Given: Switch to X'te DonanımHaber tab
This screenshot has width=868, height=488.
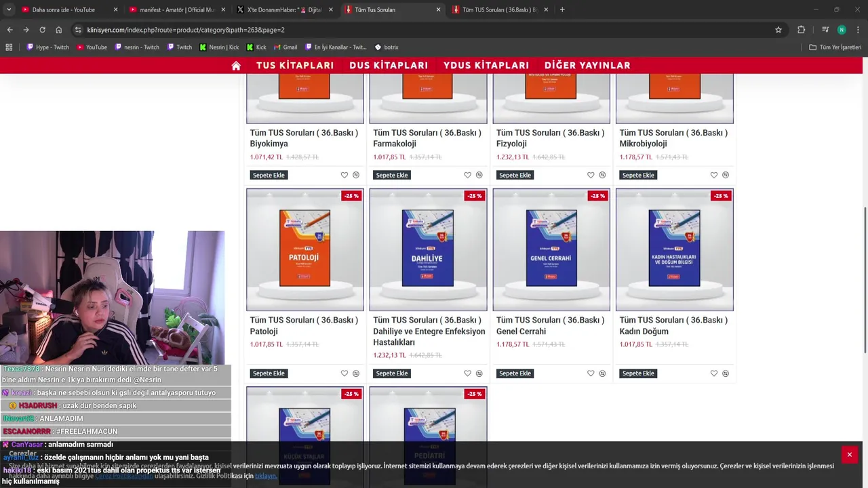Looking at the screenshot, I should coord(284,9).
